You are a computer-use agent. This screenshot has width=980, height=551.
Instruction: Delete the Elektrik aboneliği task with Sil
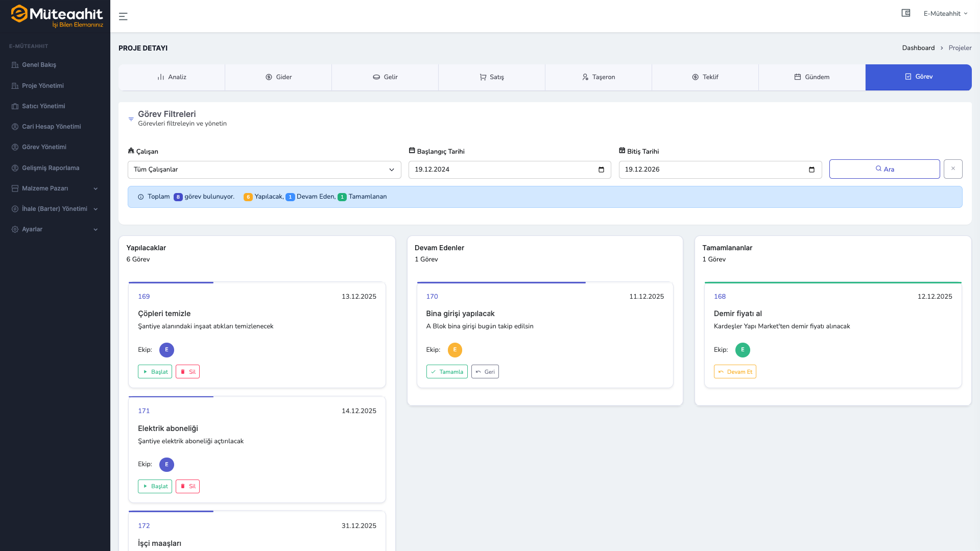(x=187, y=486)
